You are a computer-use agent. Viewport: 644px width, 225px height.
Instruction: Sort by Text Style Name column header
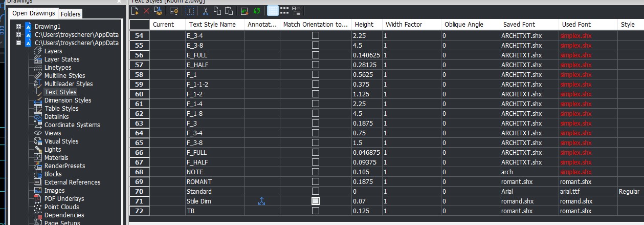pos(215,24)
